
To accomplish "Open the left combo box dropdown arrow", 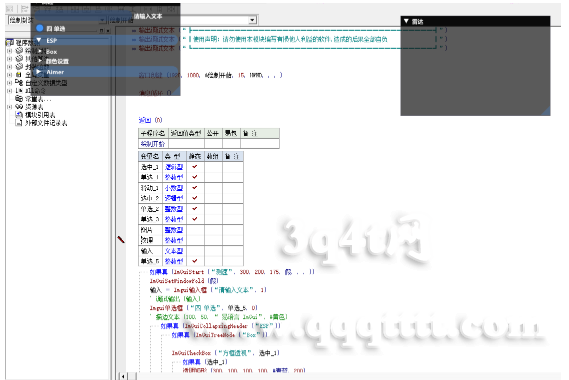I will tap(102, 20).
